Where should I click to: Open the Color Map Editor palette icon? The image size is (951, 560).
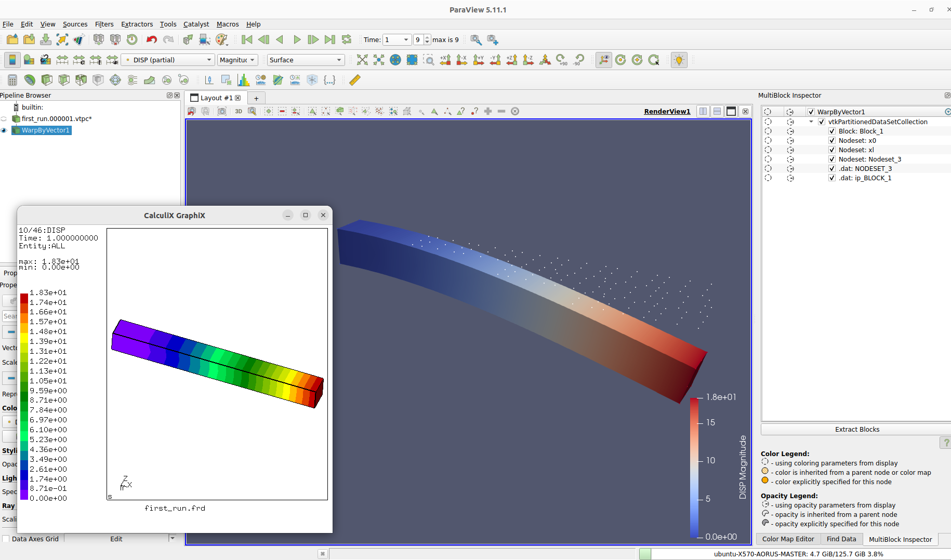(222, 40)
